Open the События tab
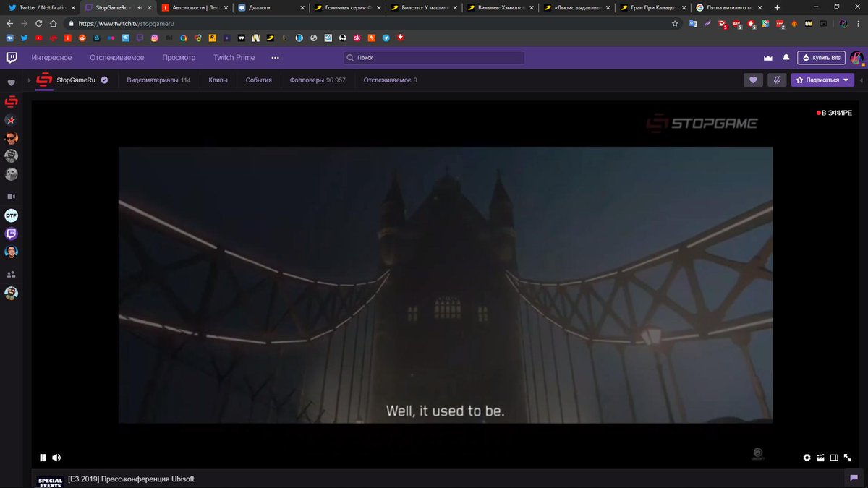Viewport: 868px width, 488px height. point(258,80)
